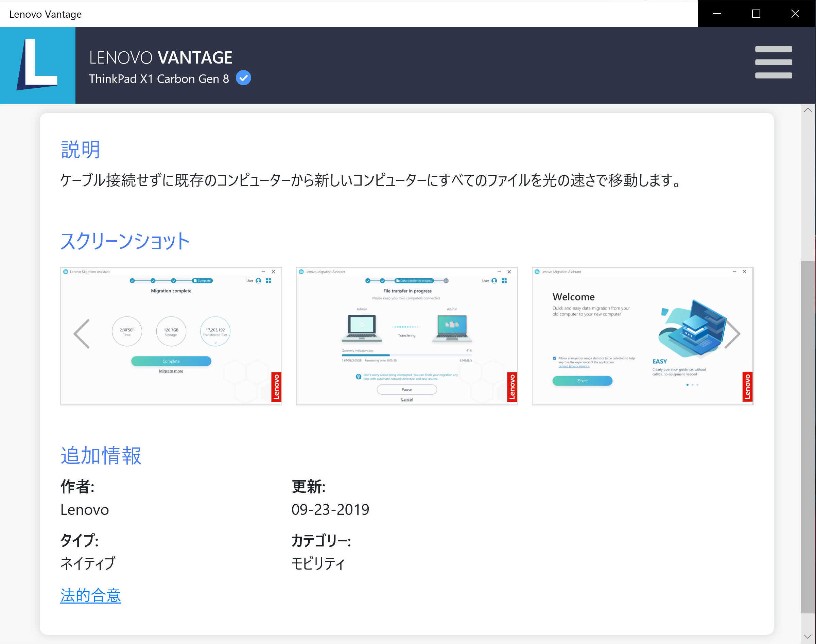
Task: Click the Lenovo Vantage L logo
Action: (38, 65)
